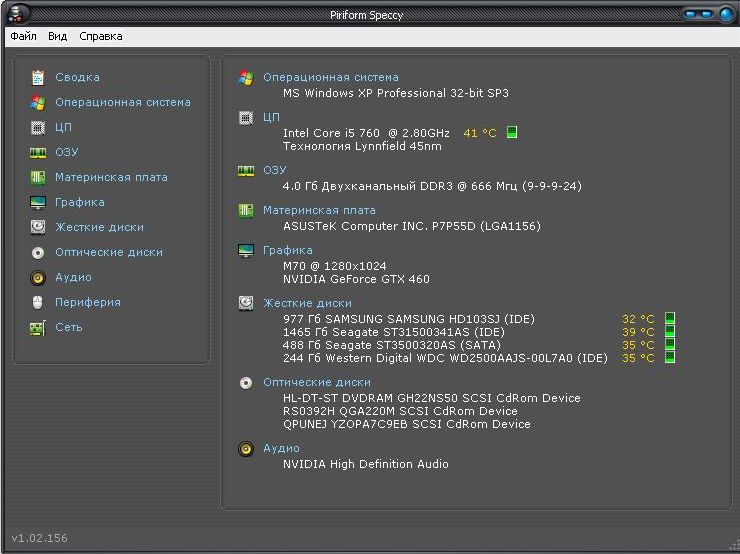Click the hard drive icon beside sidebar Жесткие диски
Viewport: 740px width, 554px height.
click(x=38, y=227)
